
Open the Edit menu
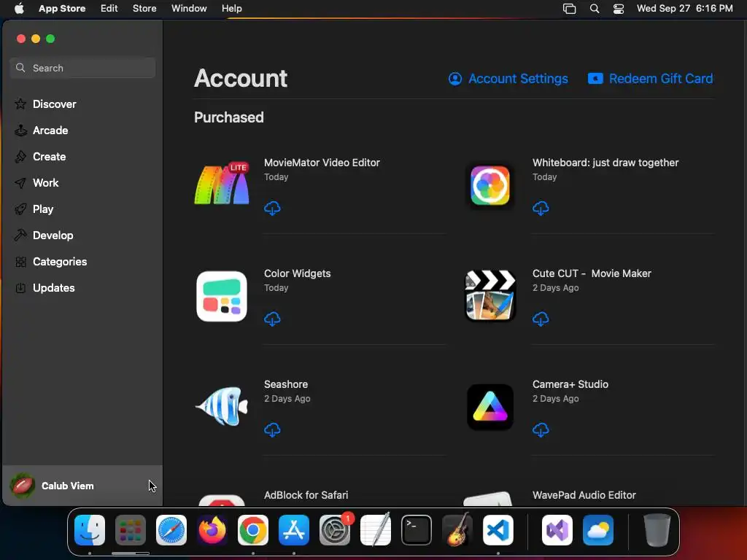109,8
